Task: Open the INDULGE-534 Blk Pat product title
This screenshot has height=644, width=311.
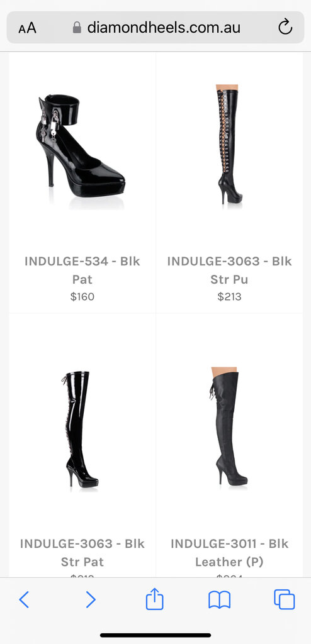Action: tap(82, 270)
